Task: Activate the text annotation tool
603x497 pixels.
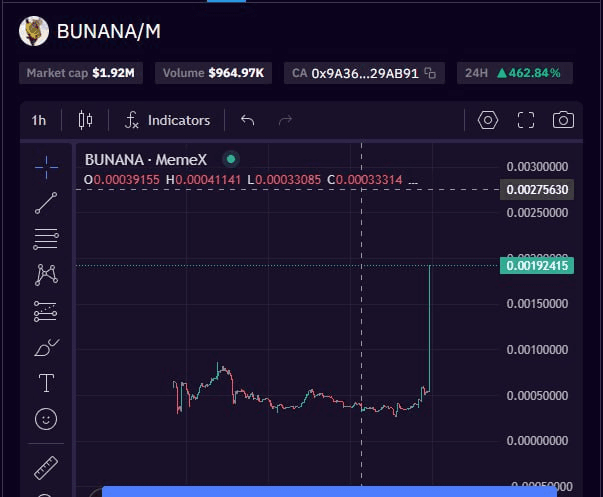Action: coord(46,383)
